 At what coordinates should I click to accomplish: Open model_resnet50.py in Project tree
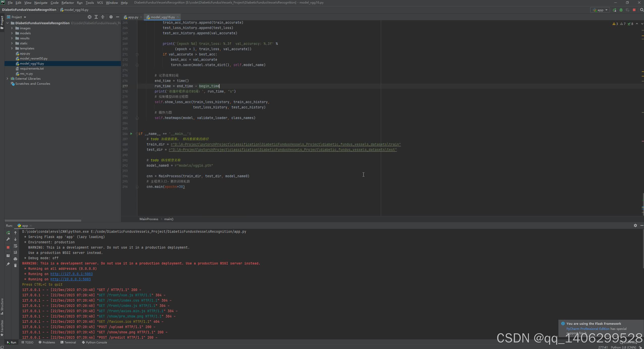click(x=34, y=59)
